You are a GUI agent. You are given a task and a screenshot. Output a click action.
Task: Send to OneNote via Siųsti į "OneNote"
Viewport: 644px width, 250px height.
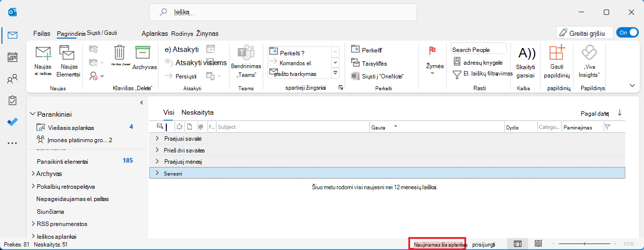click(377, 76)
